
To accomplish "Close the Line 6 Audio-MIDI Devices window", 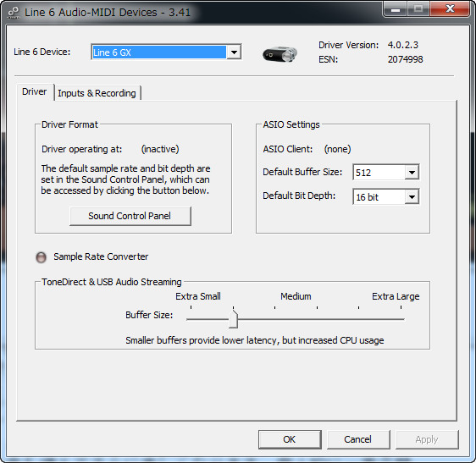I will pos(450,8).
